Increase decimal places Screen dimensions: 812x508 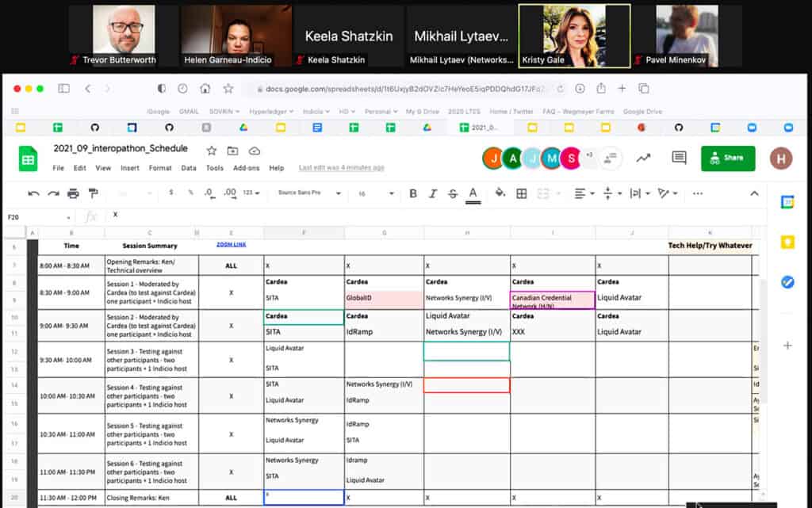pyautogui.click(x=230, y=193)
